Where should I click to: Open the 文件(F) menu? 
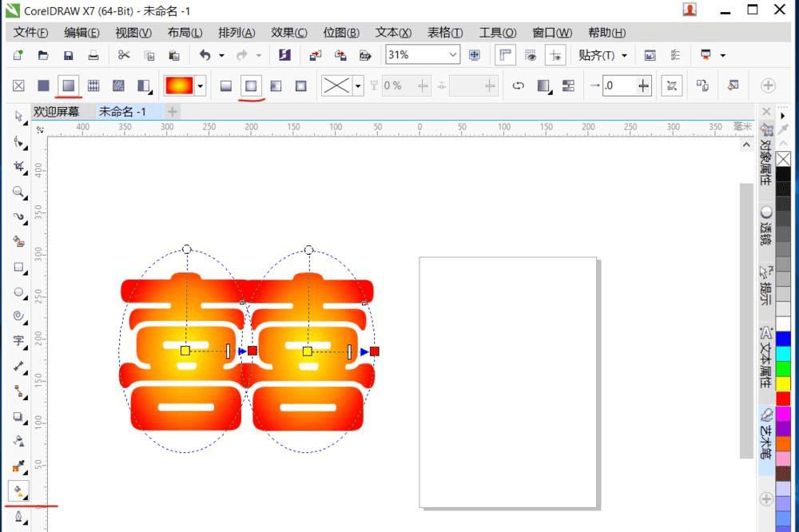point(30,33)
